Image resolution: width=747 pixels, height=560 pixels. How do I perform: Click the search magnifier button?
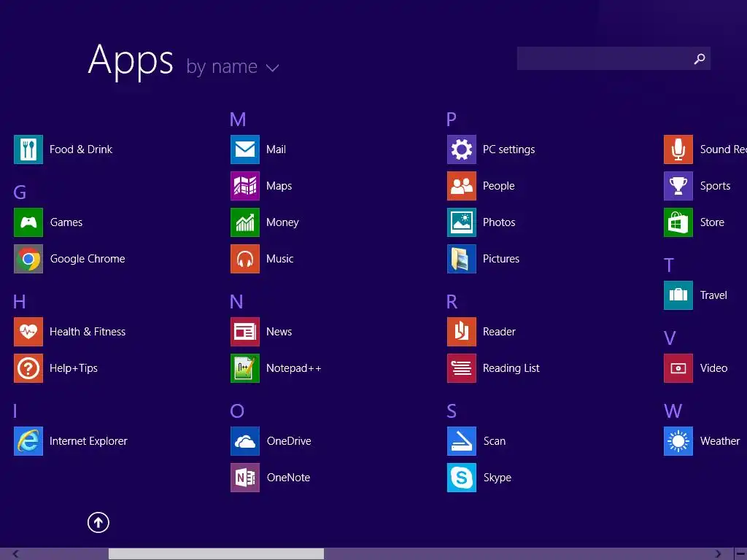point(700,58)
